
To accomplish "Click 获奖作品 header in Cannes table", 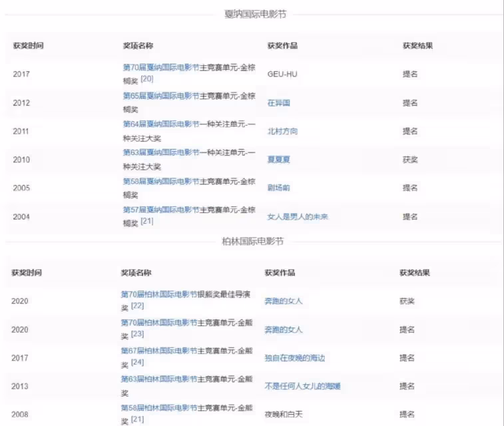I will coord(282,46).
